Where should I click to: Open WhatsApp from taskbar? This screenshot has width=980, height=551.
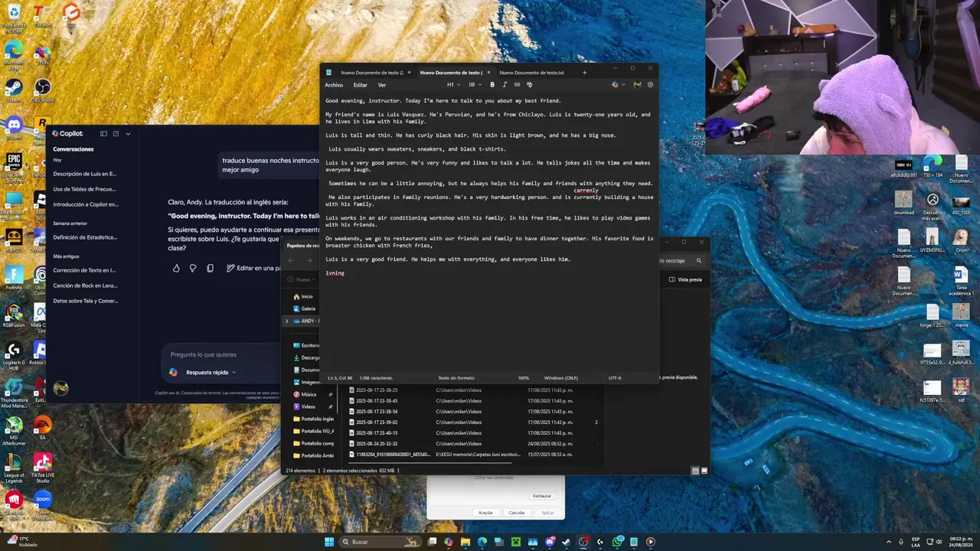click(617, 542)
